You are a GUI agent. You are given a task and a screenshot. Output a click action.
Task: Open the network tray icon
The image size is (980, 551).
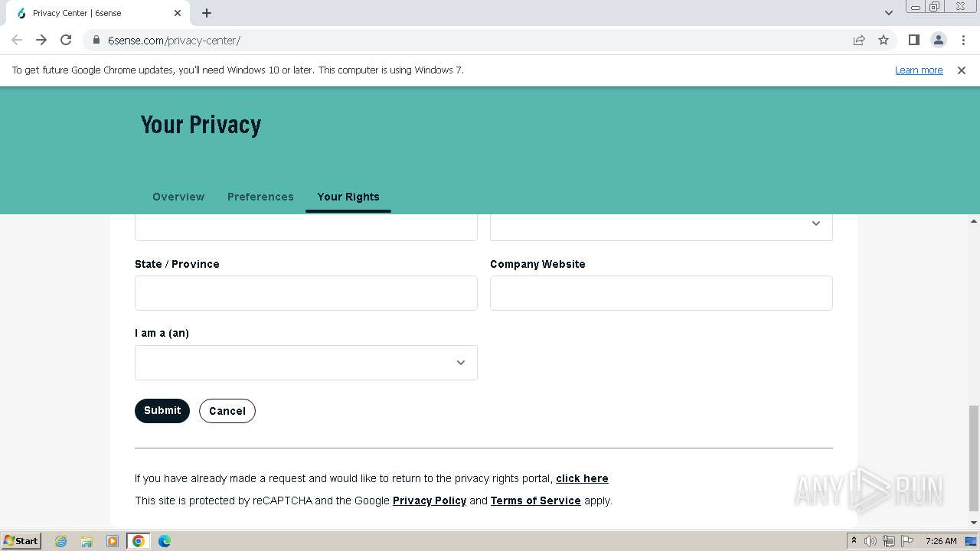pyautogui.click(x=889, y=541)
